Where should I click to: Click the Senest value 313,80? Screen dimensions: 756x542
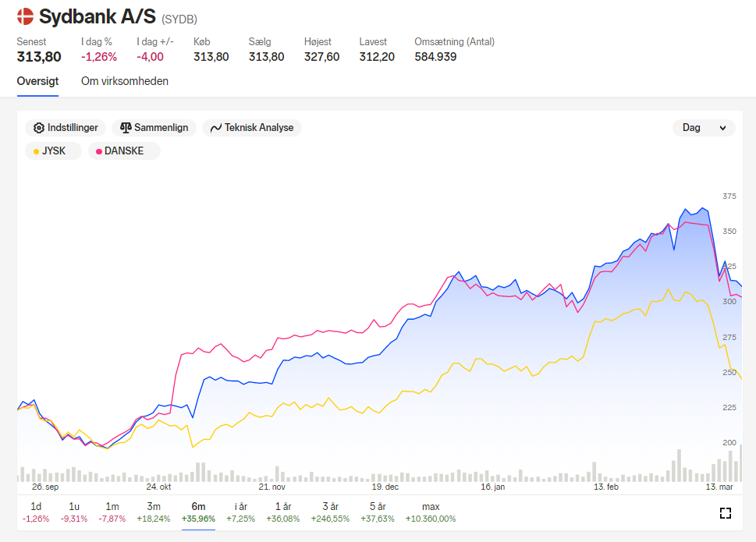39,57
